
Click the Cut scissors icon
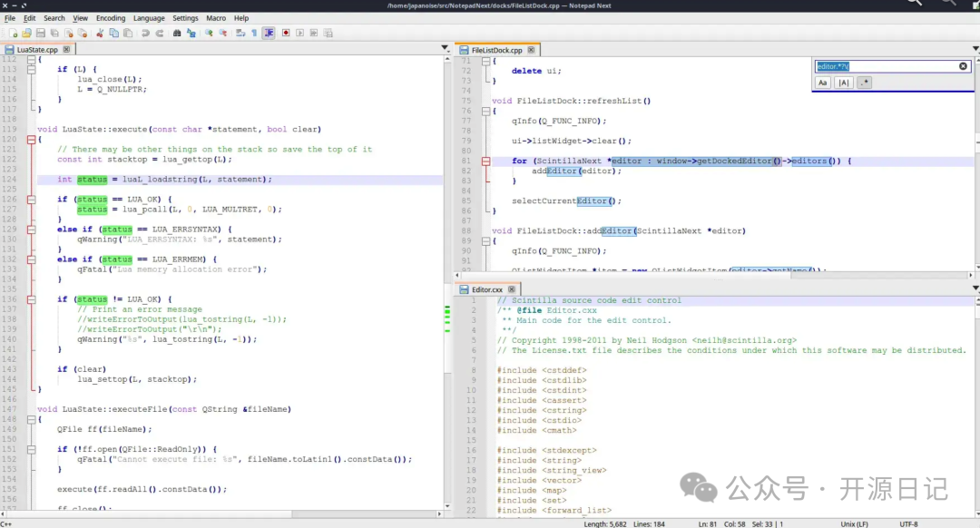tap(99, 33)
